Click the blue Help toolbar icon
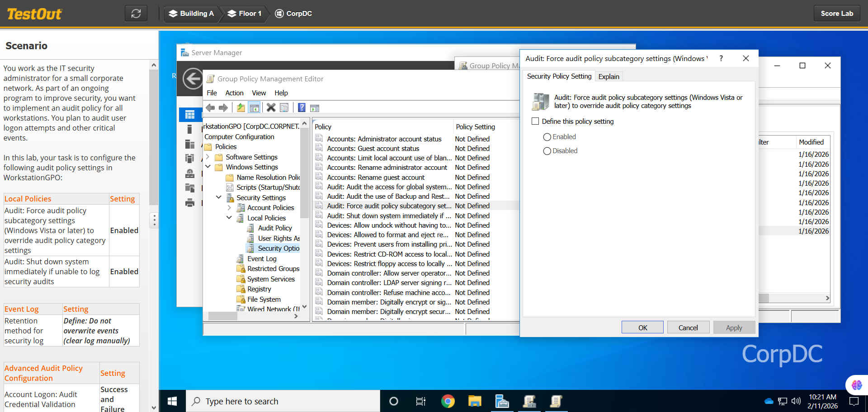Viewport: 868px width, 412px height. pyautogui.click(x=302, y=108)
